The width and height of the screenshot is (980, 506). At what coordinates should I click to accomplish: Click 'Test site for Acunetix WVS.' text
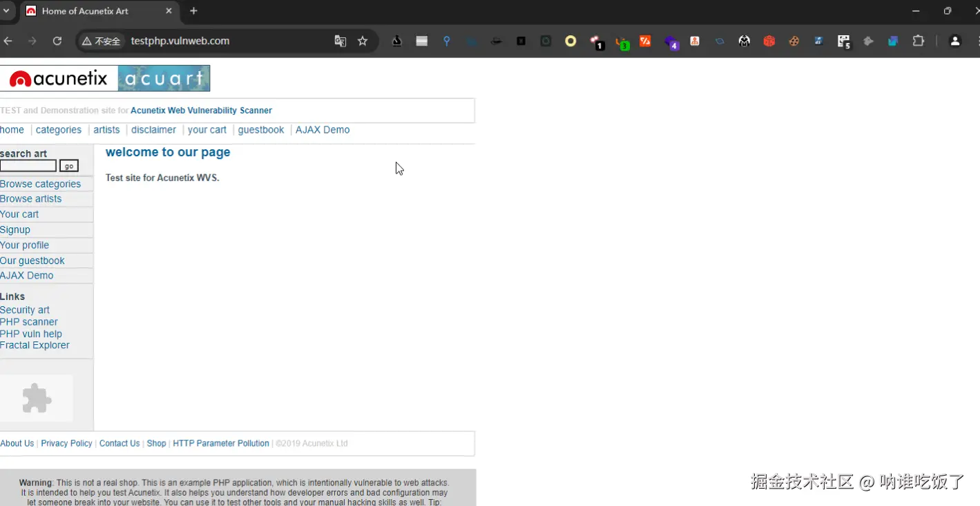162,178
